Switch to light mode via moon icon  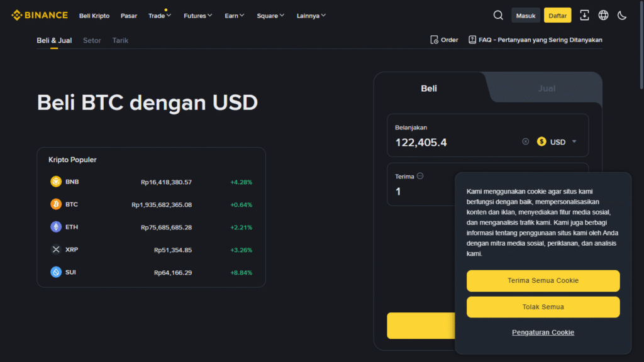(622, 14)
